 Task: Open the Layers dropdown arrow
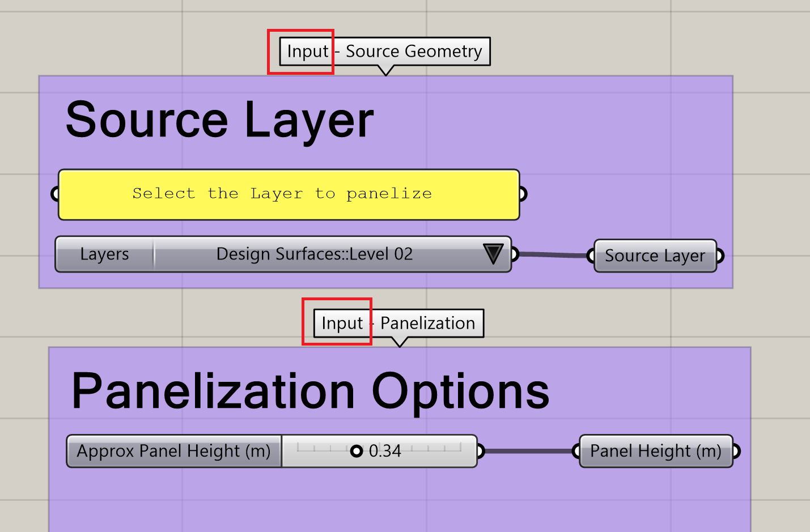[x=493, y=254]
